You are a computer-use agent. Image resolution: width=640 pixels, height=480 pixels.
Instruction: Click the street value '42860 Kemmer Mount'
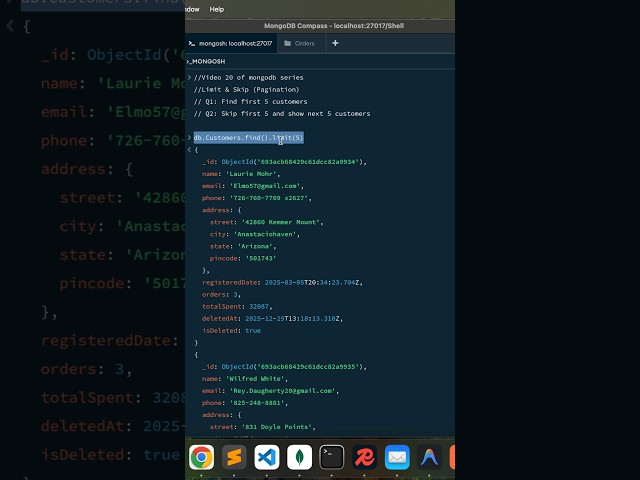(x=282, y=222)
